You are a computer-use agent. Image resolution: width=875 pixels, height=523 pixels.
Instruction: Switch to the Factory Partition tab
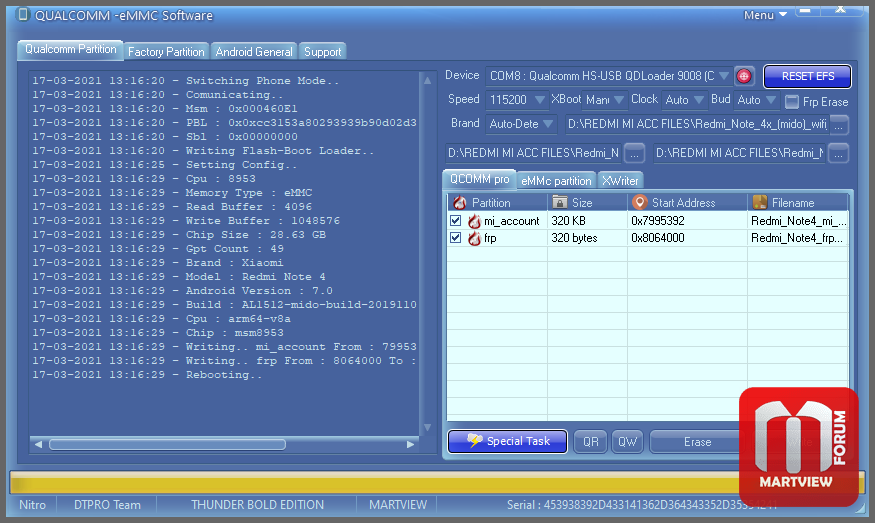click(x=166, y=52)
